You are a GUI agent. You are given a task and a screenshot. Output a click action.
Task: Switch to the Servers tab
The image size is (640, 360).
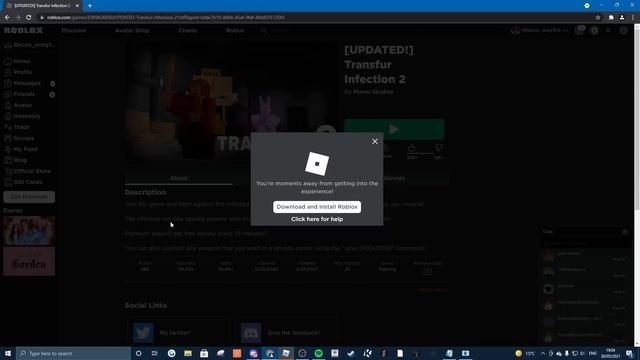pyautogui.click(x=394, y=178)
